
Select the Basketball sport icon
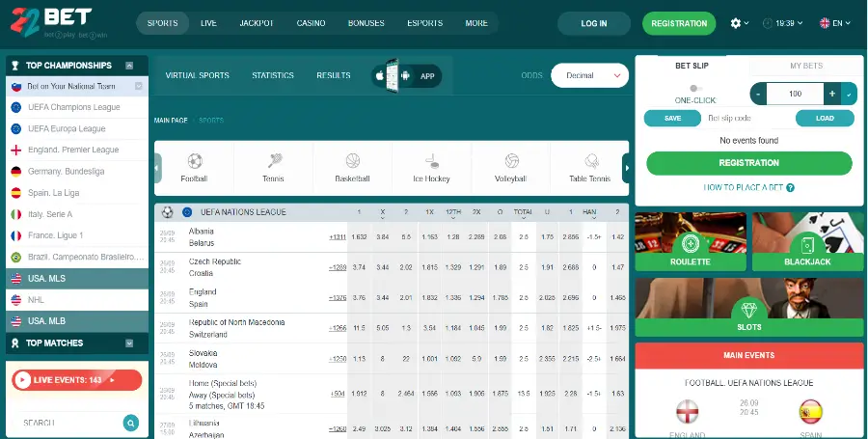point(353,161)
